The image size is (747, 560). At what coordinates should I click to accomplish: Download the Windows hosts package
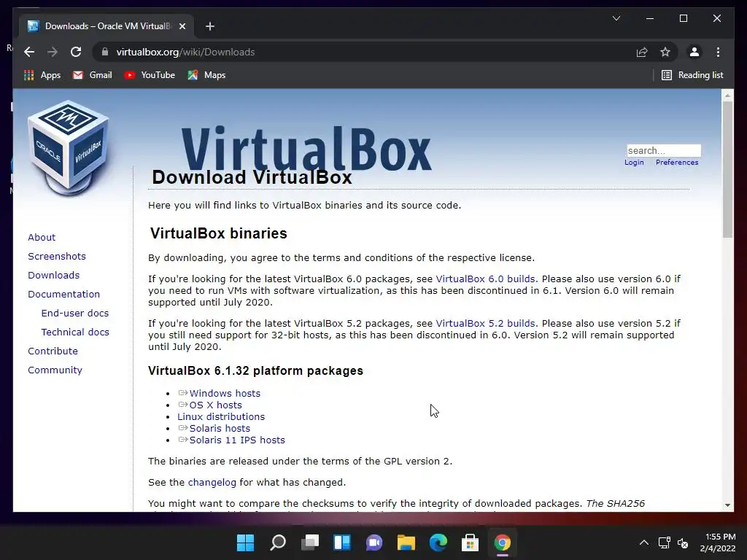point(225,393)
